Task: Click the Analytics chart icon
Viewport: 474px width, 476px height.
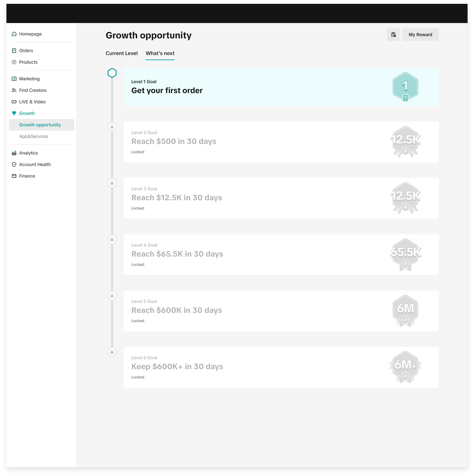Action: pyautogui.click(x=14, y=153)
